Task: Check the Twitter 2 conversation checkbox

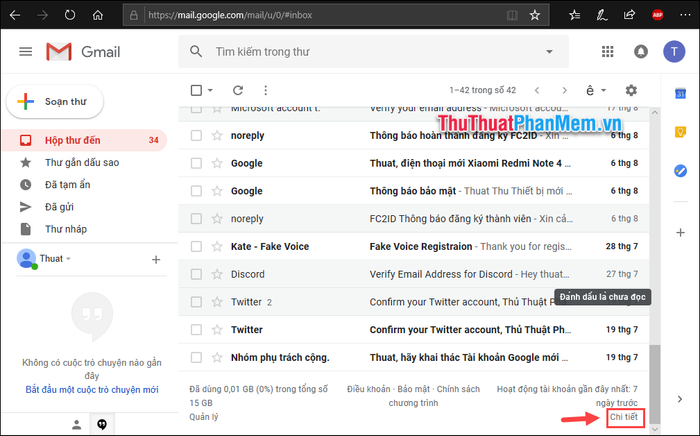Action: pos(196,302)
